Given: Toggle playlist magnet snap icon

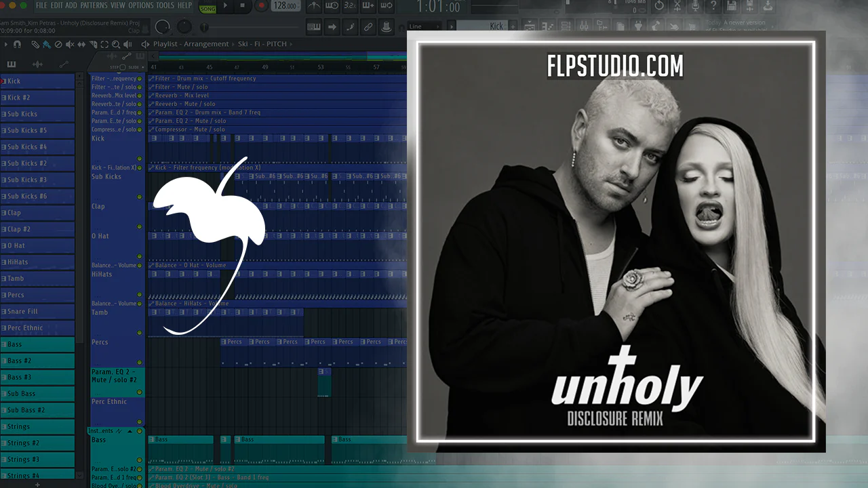Looking at the screenshot, I should click(18, 44).
